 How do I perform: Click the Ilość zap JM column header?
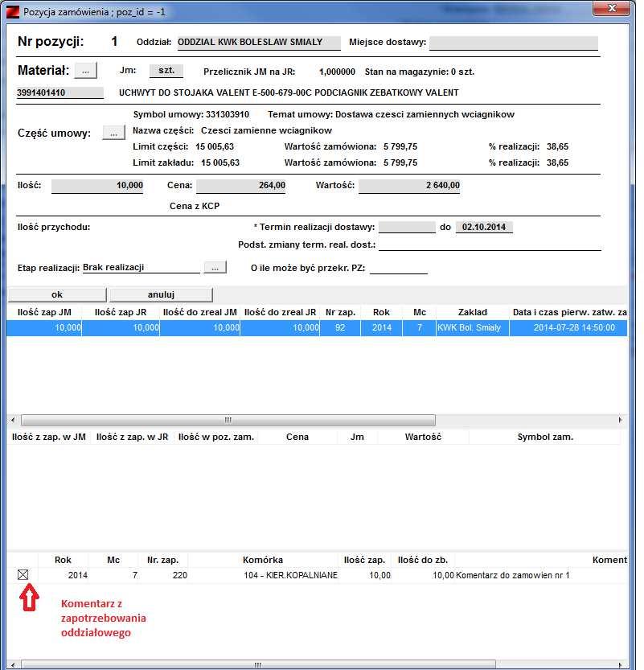pos(44,312)
